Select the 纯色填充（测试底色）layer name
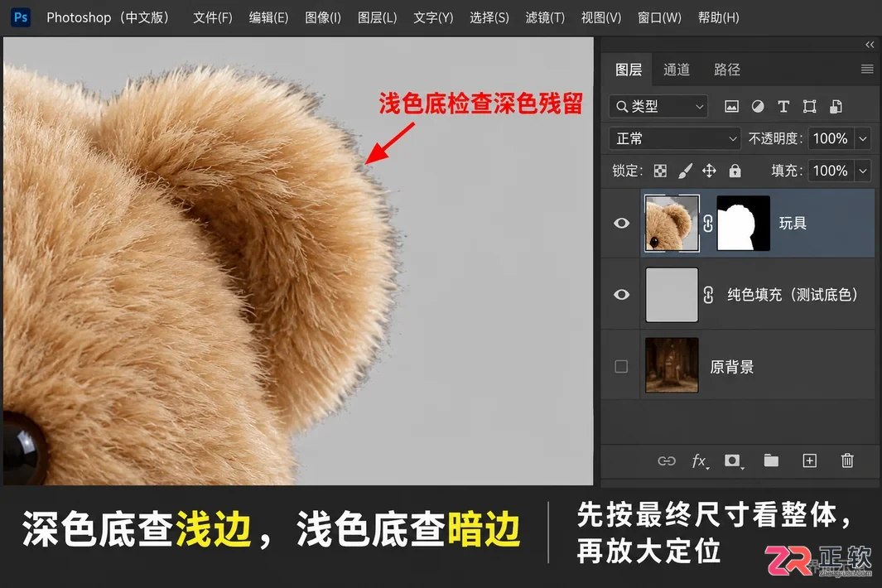Image resolution: width=882 pixels, height=588 pixels. pyautogui.click(x=792, y=295)
